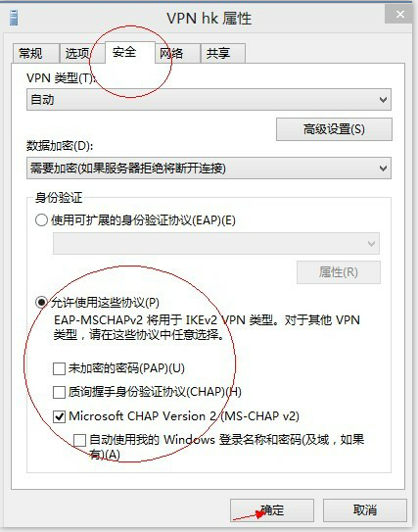Close the VPN hk properties dialog

tap(400, 15)
